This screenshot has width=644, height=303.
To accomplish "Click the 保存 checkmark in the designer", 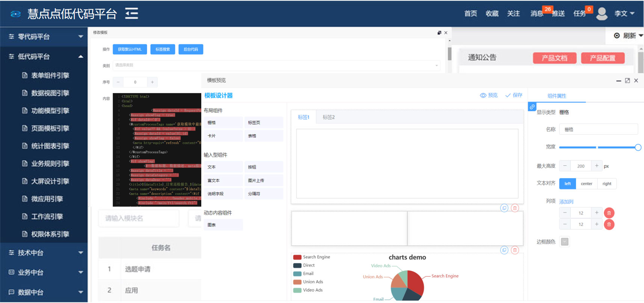I will (508, 95).
